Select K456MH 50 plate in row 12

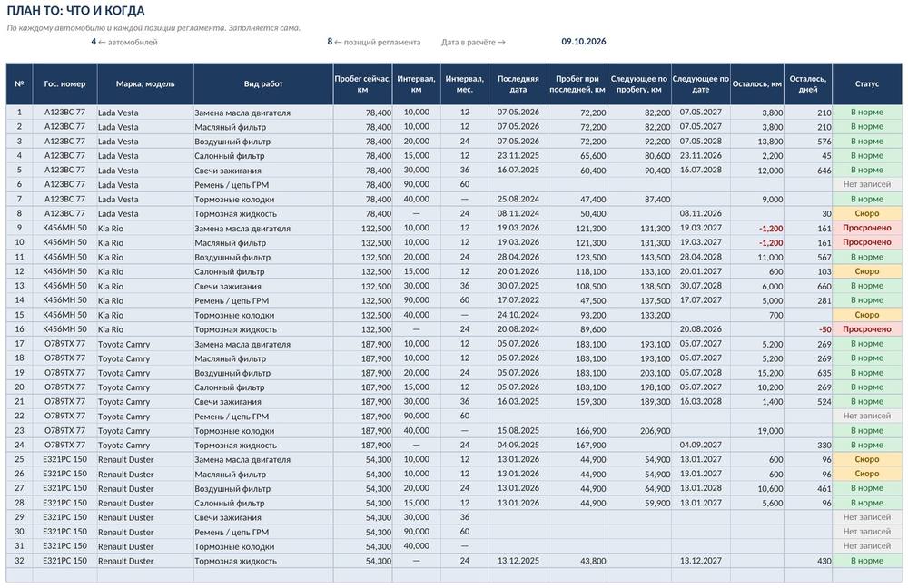[64, 271]
